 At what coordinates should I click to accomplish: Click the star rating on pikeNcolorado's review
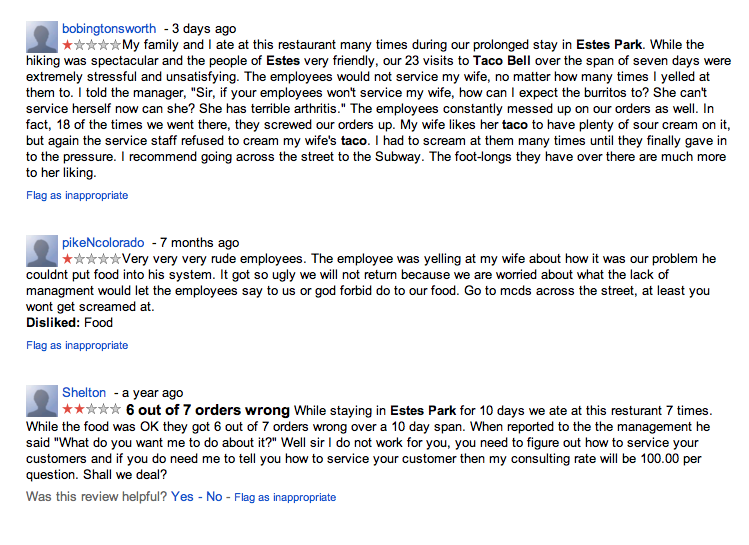[x=91, y=259]
